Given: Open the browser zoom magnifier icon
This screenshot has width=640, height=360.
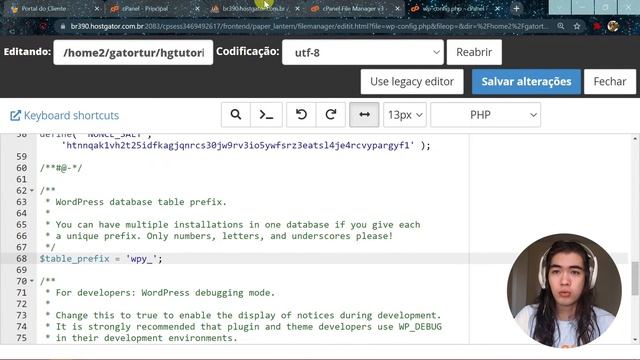Looking at the screenshot, I should pyautogui.click(x=561, y=27).
